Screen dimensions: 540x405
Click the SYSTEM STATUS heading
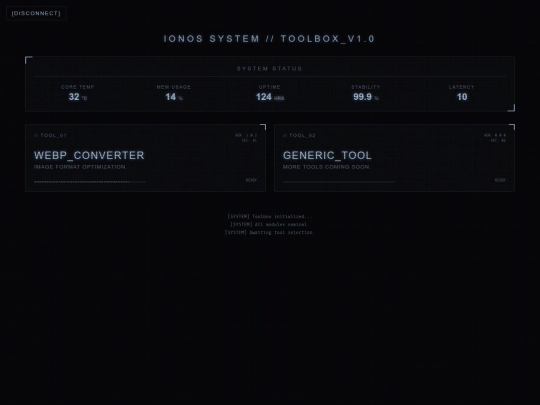point(269,69)
